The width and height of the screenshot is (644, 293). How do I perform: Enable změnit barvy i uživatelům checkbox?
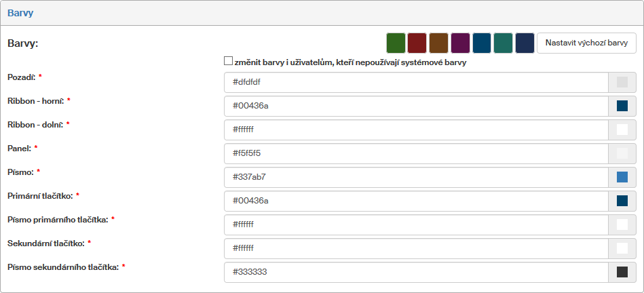pos(229,62)
